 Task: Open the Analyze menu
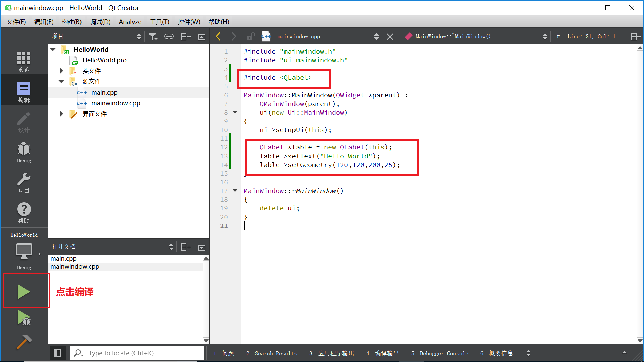130,22
